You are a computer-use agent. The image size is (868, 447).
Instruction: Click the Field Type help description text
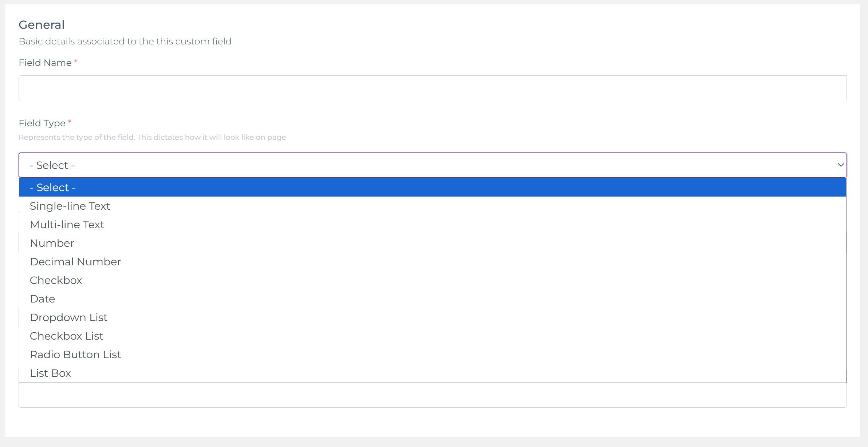tap(152, 138)
